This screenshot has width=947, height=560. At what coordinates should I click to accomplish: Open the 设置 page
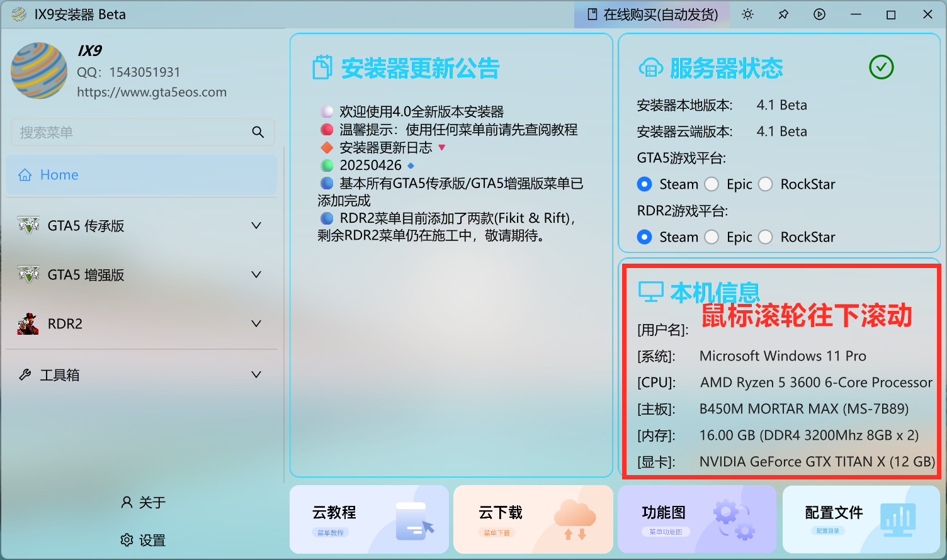coord(143,540)
